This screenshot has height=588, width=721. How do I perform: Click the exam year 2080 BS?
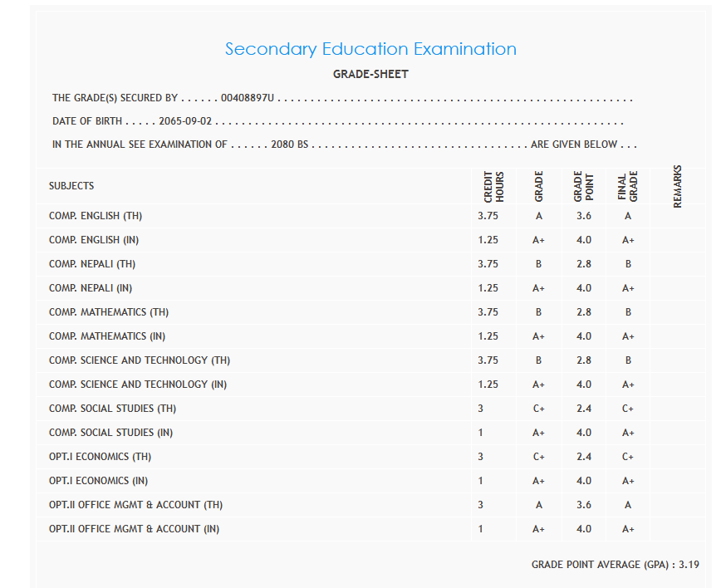[290, 145]
